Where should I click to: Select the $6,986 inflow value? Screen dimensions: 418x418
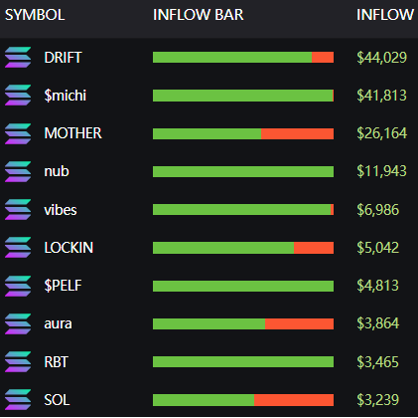(x=378, y=210)
